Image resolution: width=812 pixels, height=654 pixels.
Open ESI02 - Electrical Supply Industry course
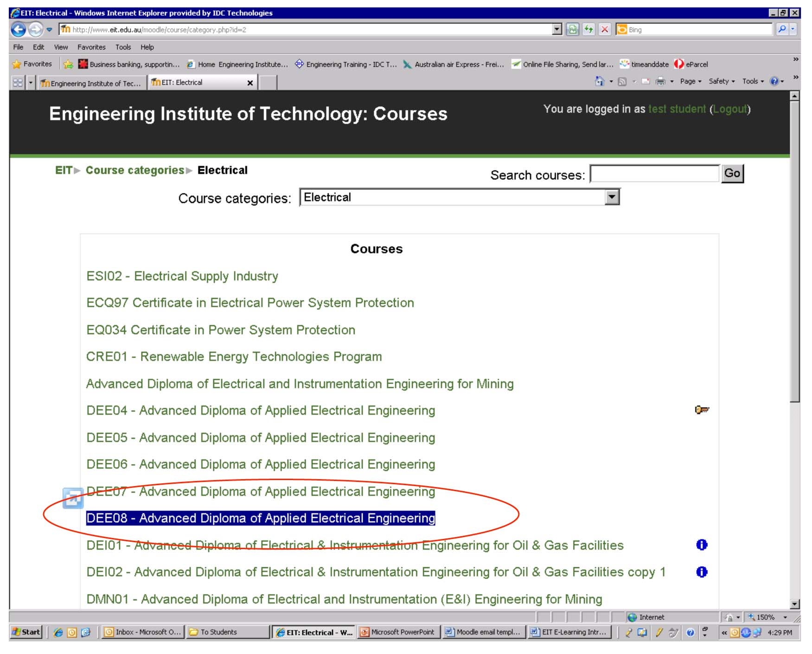tap(182, 276)
